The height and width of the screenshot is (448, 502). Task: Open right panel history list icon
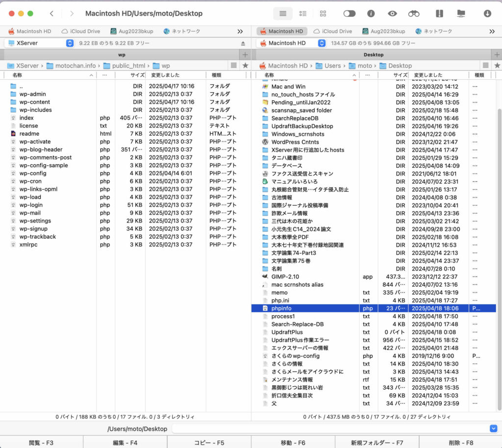click(486, 66)
